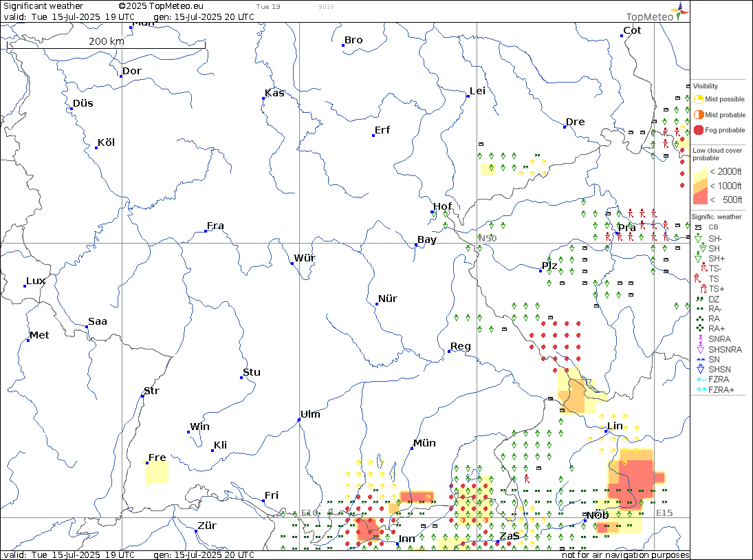Click the E10 longitude grid label
The width and height of the screenshot is (753, 560).
click(309, 513)
